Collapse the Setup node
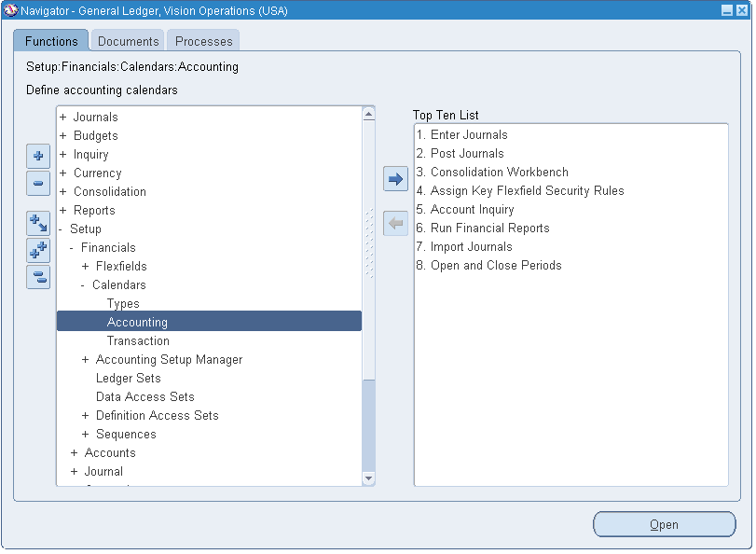 coord(61,229)
